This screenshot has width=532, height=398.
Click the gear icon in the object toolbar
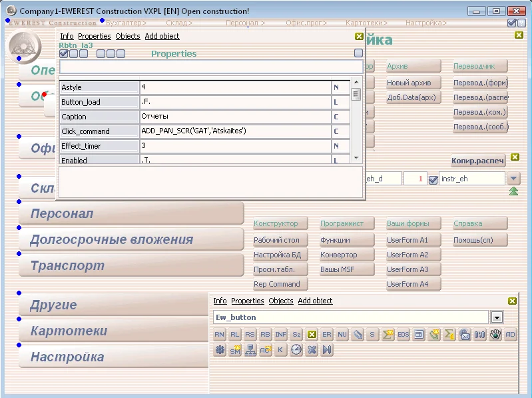(x=220, y=350)
